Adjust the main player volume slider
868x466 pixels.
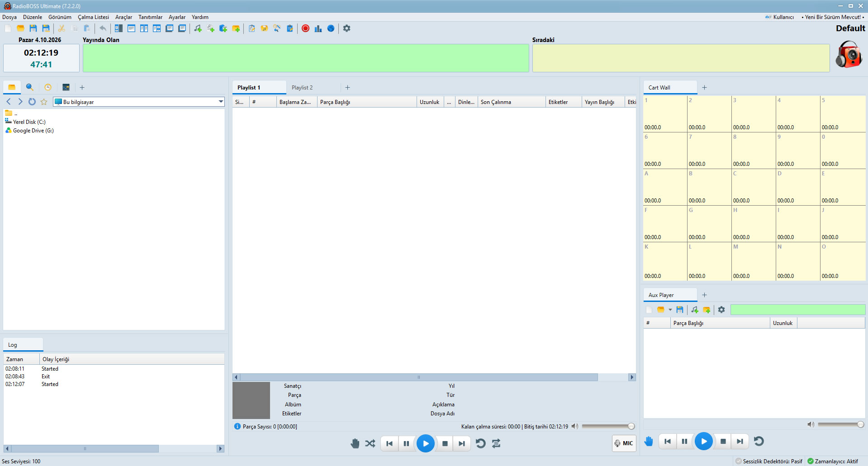(x=608, y=426)
